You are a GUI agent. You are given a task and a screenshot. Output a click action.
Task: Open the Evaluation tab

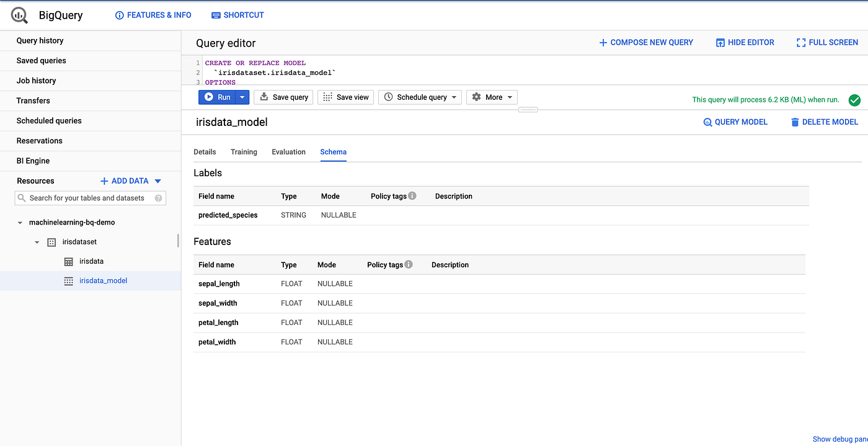coord(288,151)
